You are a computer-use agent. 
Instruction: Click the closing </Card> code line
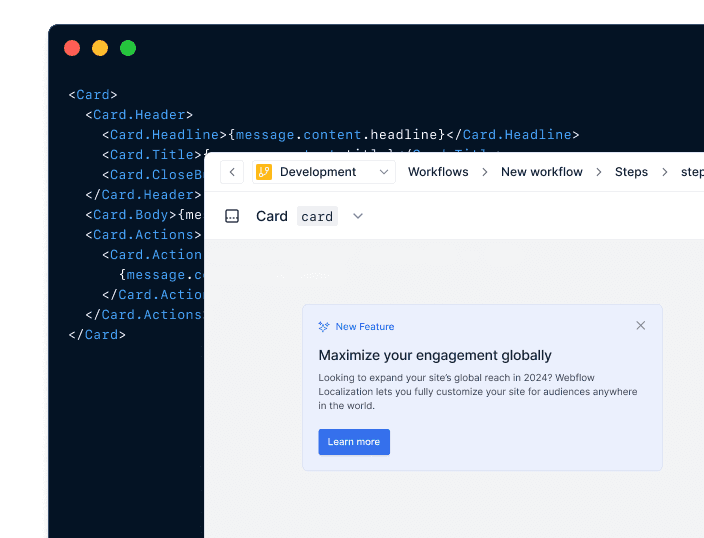coord(97,335)
